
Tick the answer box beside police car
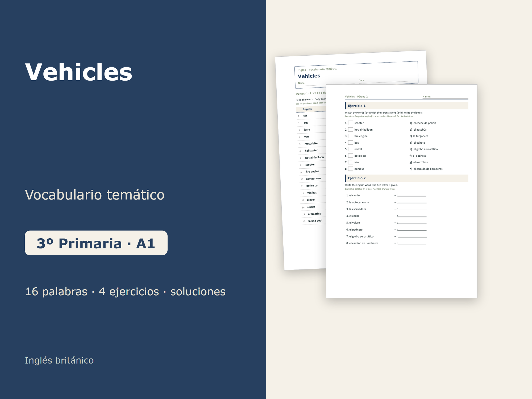(351, 156)
